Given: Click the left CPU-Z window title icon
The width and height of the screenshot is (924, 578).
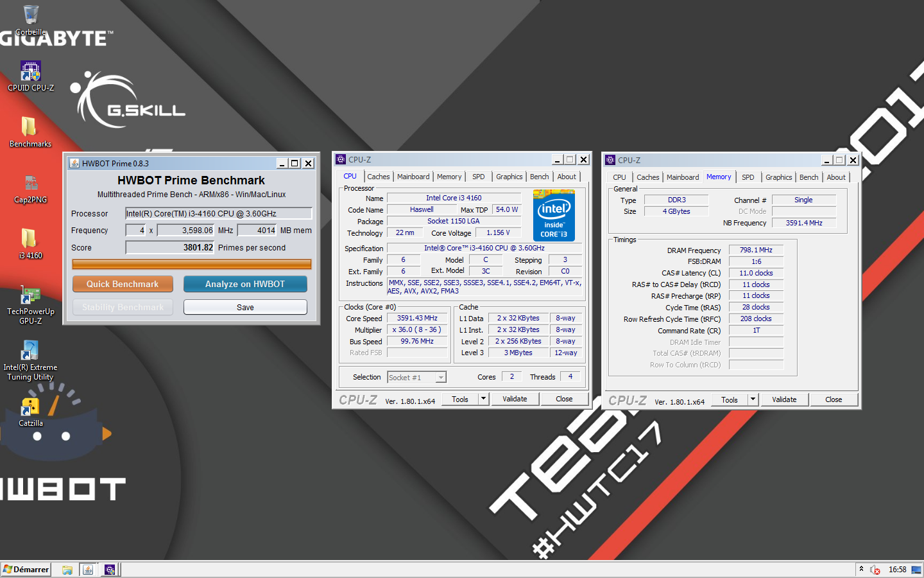Looking at the screenshot, I should (341, 160).
